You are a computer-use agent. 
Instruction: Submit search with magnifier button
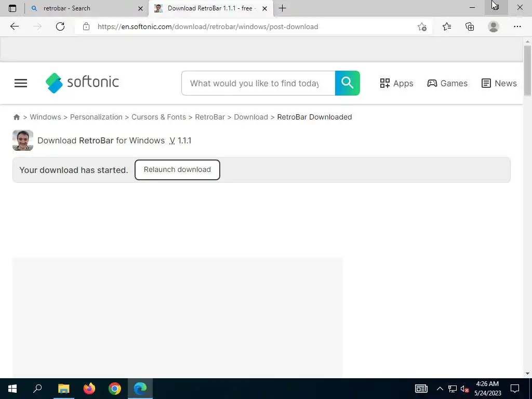[x=348, y=83]
